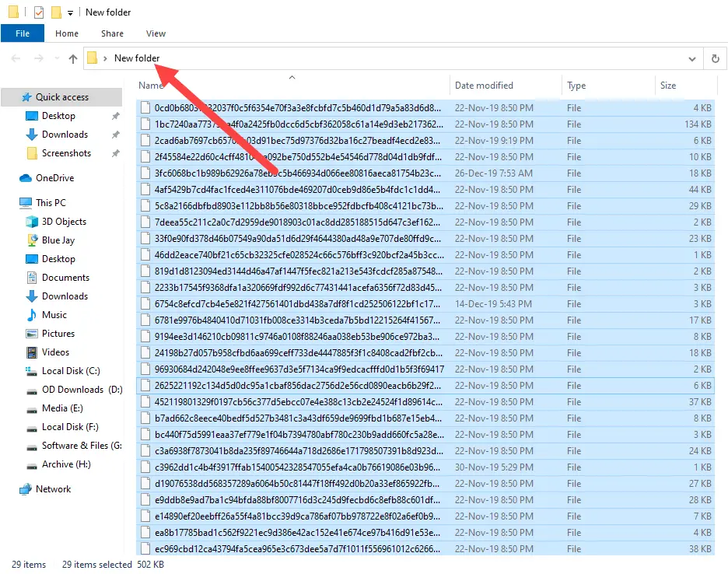Image resolution: width=728 pixels, height=574 pixels.
Task: Select Quick access in navigation pane
Action: [x=62, y=97]
